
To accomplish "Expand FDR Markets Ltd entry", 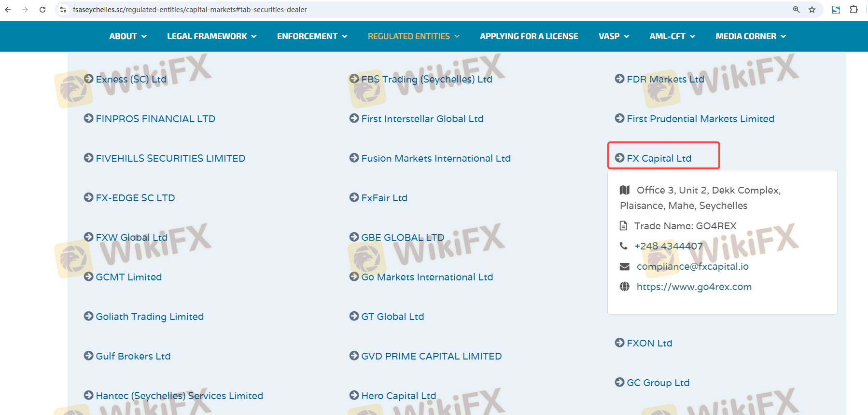I will 660,79.
